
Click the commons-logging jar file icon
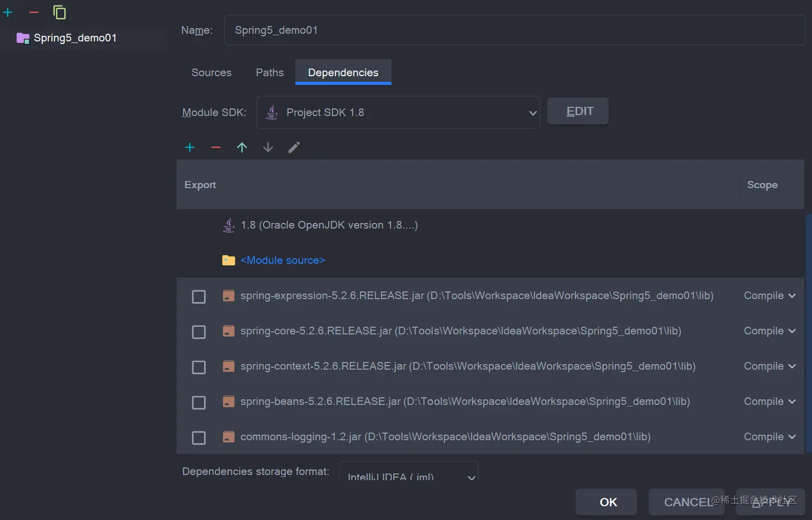click(229, 437)
